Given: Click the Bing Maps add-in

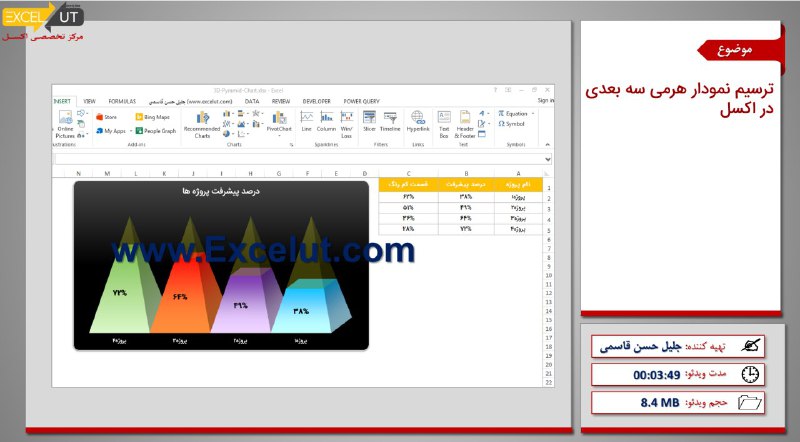Looking at the screenshot, I should 153,117.
